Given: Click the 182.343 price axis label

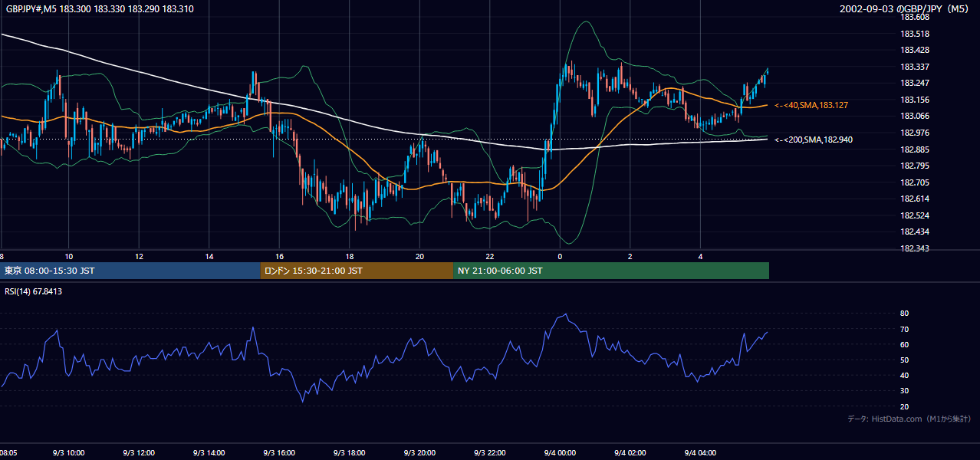Looking at the screenshot, I should coord(915,248).
